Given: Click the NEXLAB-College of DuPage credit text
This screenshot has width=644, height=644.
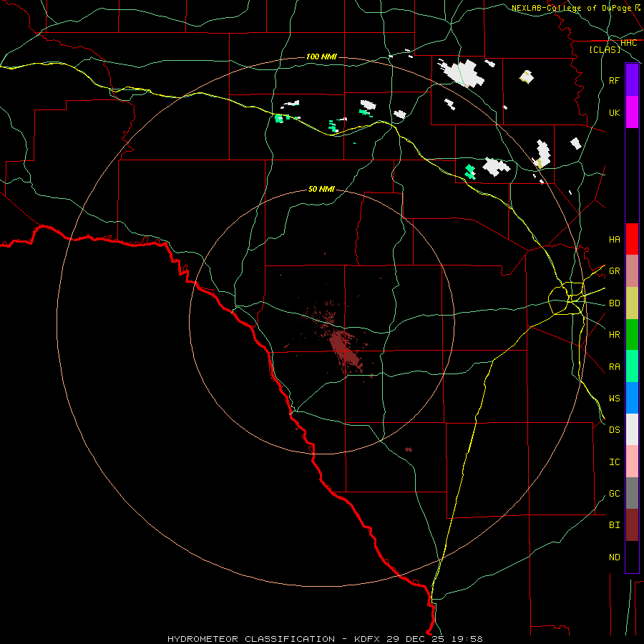Looking at the screenshot, I should pyautogui.click(x=571, y=8).
